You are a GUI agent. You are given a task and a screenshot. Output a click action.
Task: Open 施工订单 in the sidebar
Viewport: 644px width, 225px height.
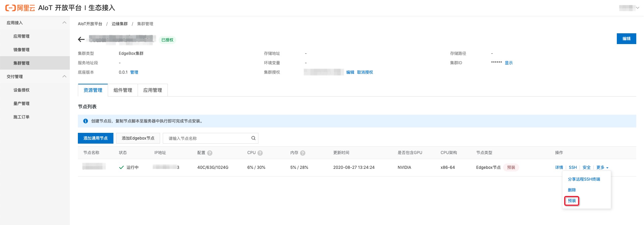21,117
